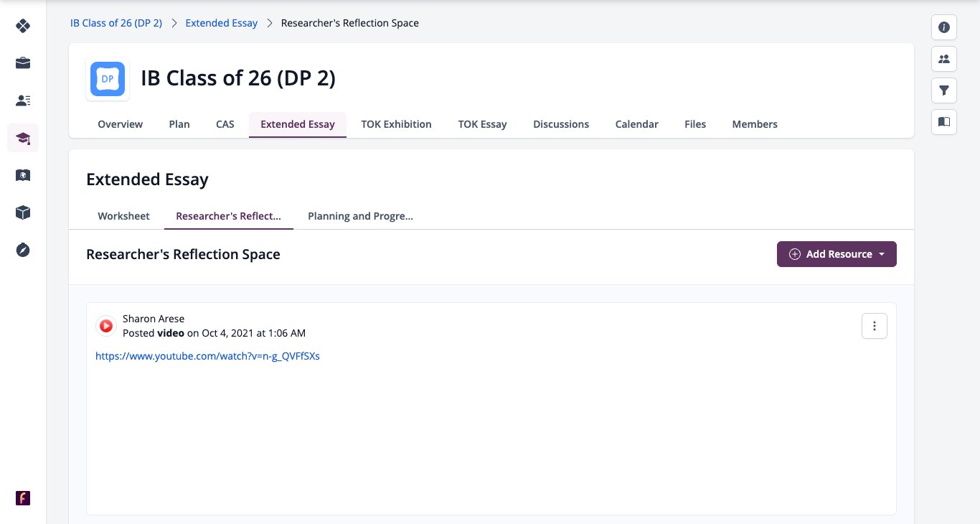Select the graduation cap icon in sidebar
980x524 pixels.
click(23, 138)
